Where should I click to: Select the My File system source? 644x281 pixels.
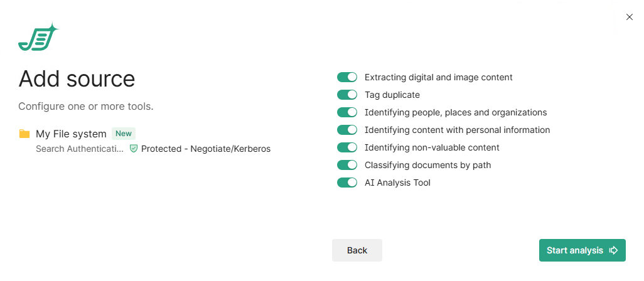tap(71, 134)
